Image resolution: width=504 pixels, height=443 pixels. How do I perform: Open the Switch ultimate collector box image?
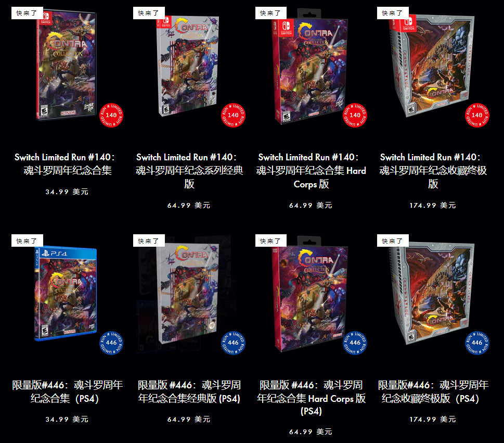pyautogui.click(x=432, y=66)
